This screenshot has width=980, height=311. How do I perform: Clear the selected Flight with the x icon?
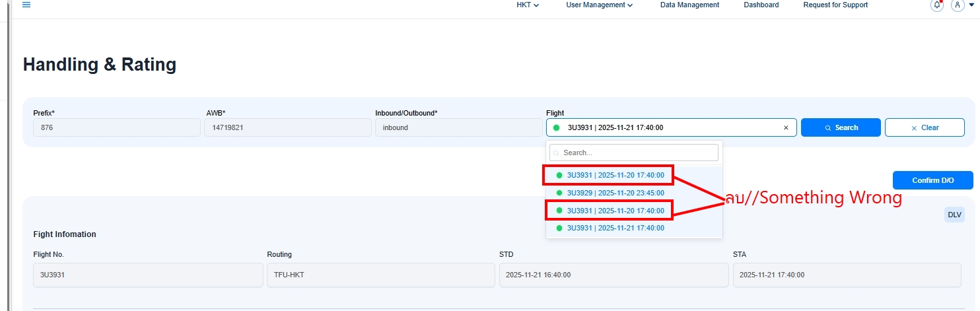click(x=786, y=128)
